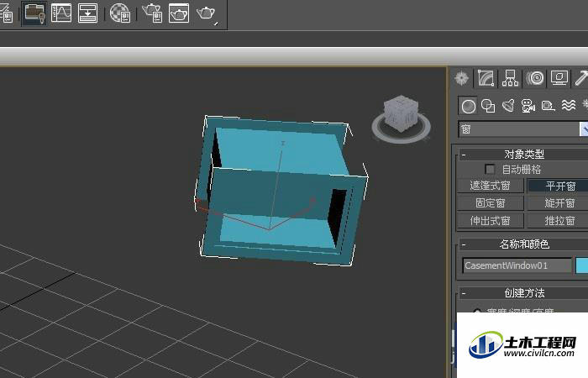Switch to the Create panel tab
588x378 pixels.
click(462, 78)
